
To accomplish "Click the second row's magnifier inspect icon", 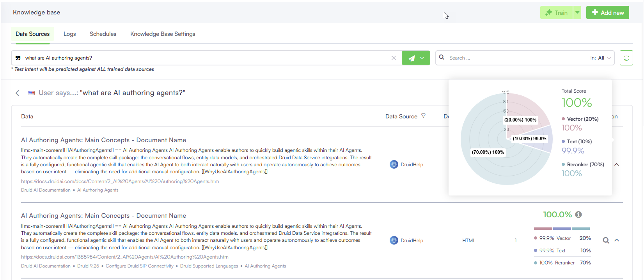I will (x=606, y=240).
